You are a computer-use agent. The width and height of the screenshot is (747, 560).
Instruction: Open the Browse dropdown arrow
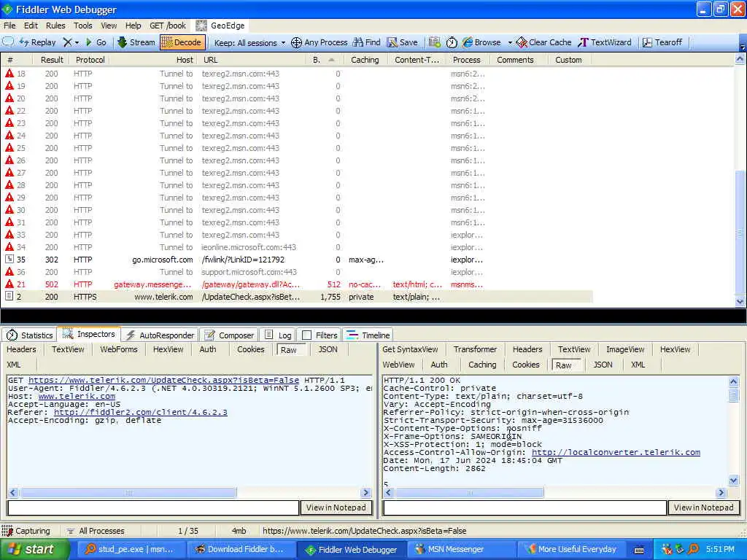tap(510, 42)
